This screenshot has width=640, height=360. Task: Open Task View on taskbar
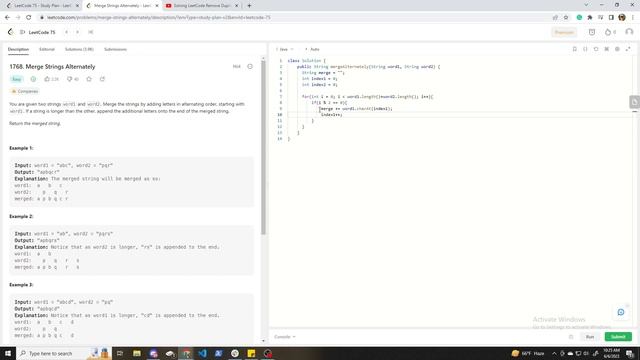coord(120,353)
